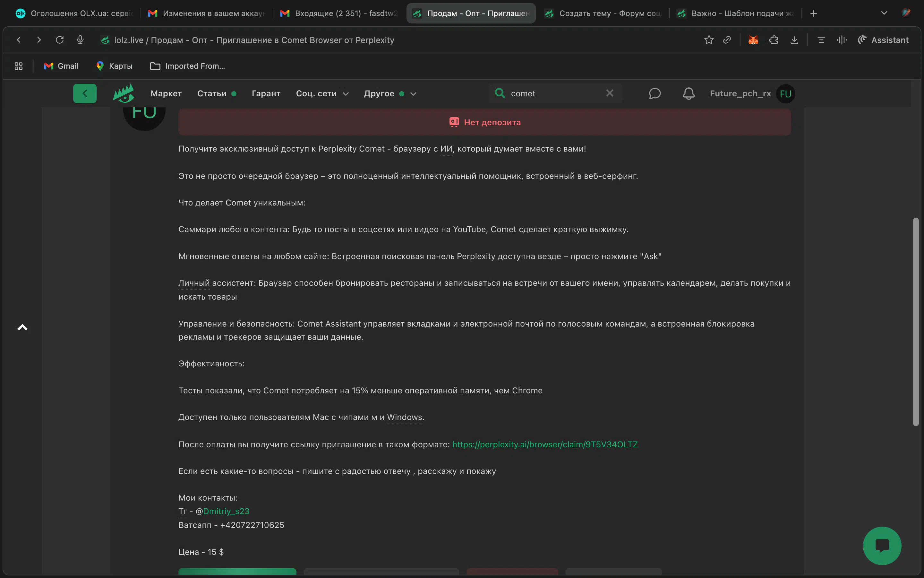Image resolution: width=924 pixels, height=578 pixels.
Task: Click the address bar URL text
Action: (x=254, y=40)
